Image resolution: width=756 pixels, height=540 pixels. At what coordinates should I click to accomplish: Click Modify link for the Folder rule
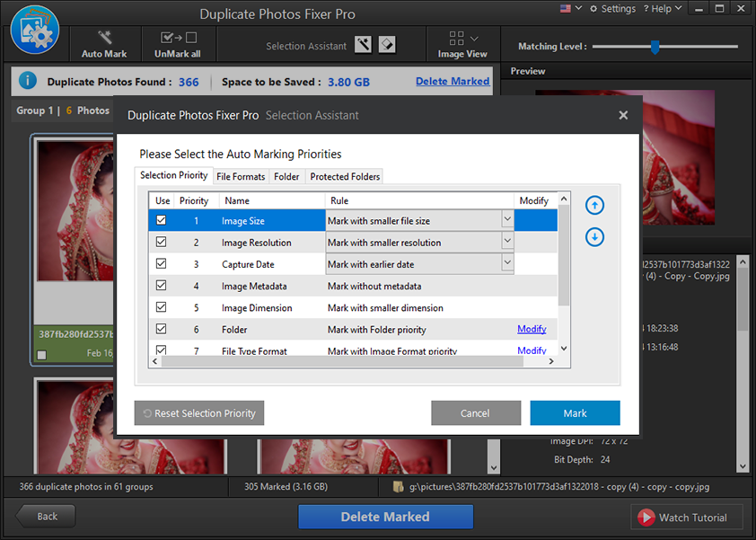pyautogui.click(x=532, y=329)
